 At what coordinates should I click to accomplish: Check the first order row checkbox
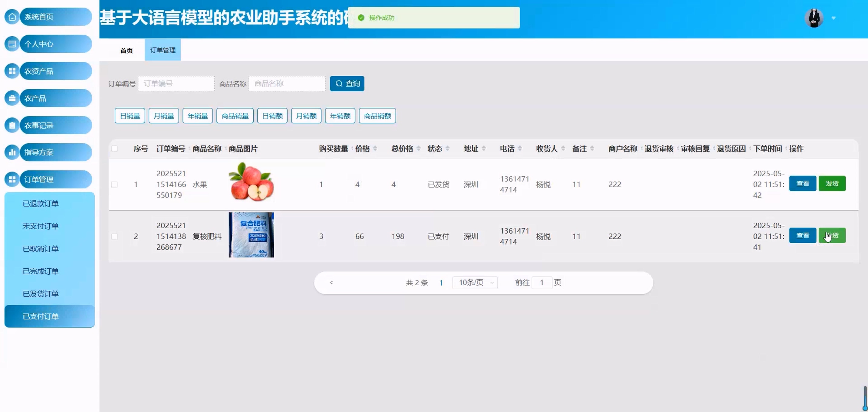point(115,185)
